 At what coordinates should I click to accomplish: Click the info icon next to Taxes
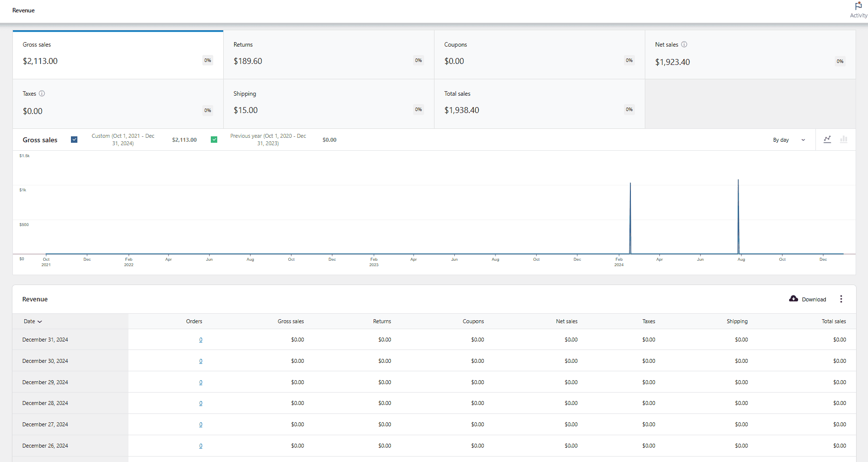pos(42,93)
